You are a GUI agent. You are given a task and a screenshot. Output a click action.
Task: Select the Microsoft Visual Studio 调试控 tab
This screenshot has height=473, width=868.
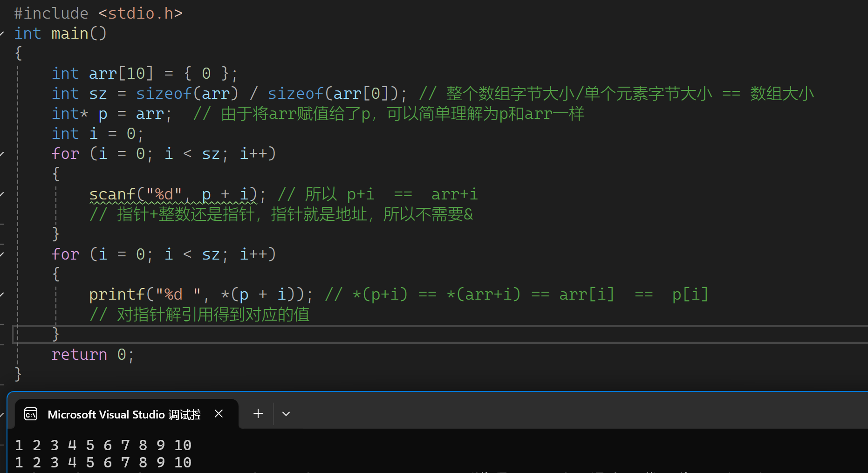coord(123,414)
